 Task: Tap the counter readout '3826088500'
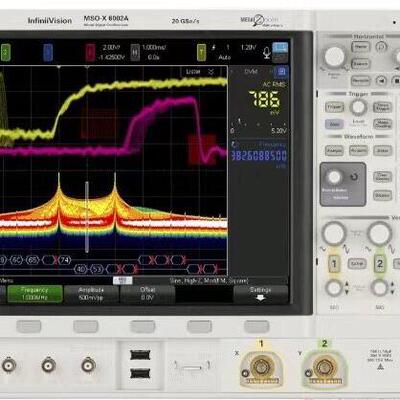259,156
